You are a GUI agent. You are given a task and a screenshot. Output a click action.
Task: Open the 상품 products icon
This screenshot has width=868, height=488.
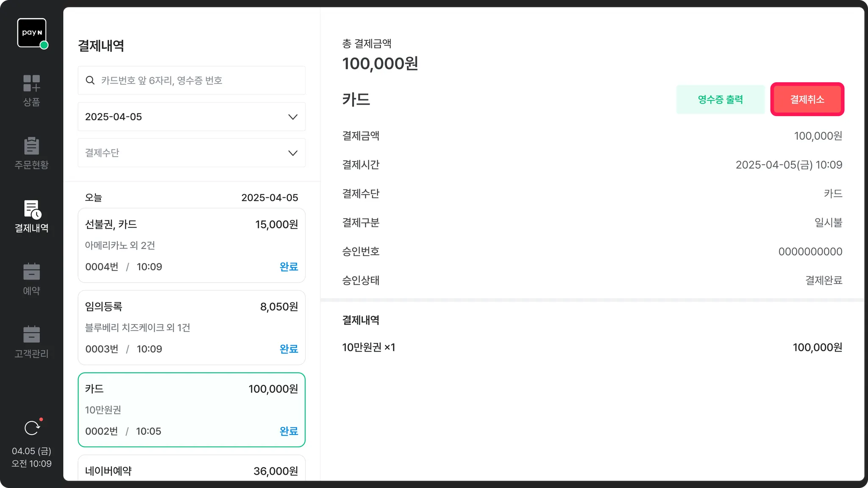tap(31, 83)
